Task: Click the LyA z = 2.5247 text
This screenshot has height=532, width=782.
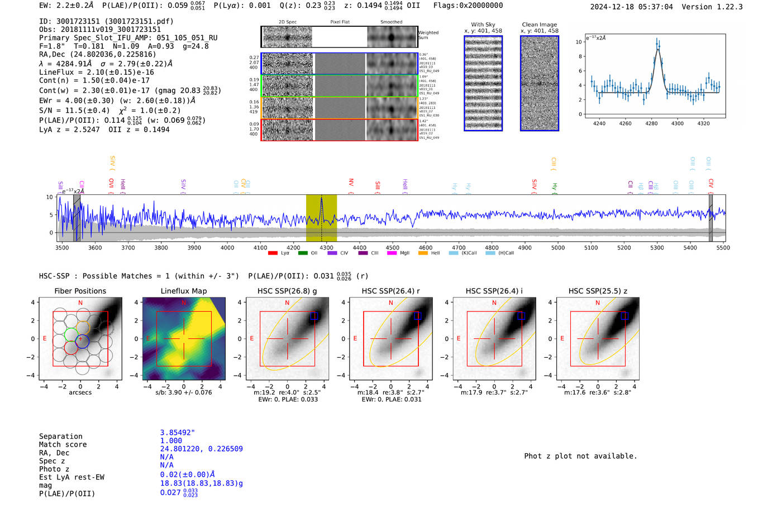Action: pos(69,130)
